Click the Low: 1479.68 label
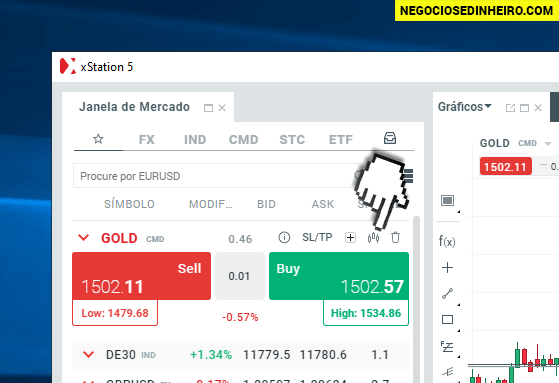 pos(115,313)
